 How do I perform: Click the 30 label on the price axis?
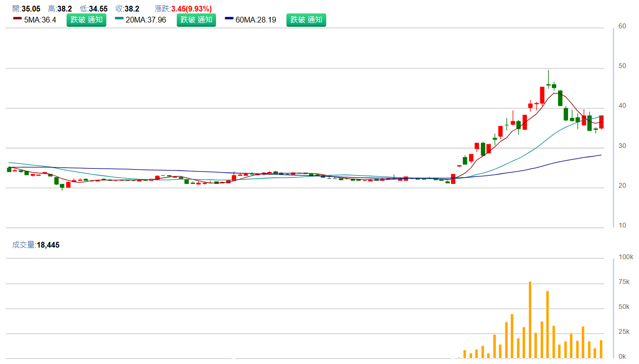tap(622, 146)
